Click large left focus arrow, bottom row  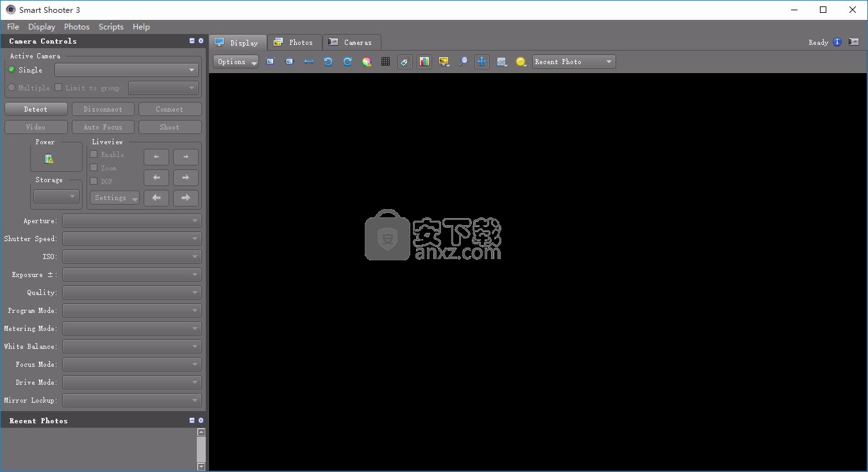[156, 198]
